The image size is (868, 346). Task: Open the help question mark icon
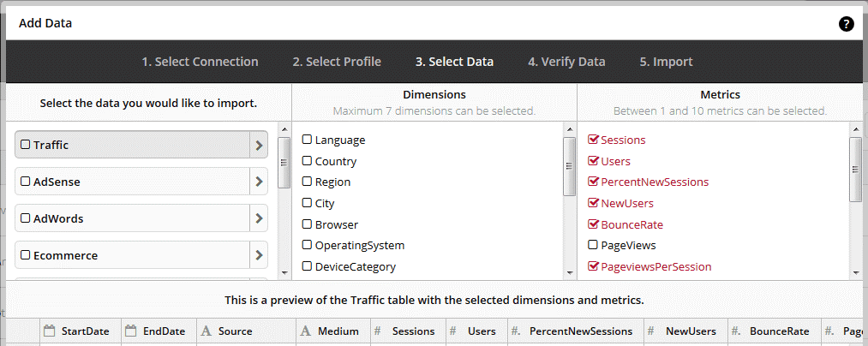tap(847, 24)
